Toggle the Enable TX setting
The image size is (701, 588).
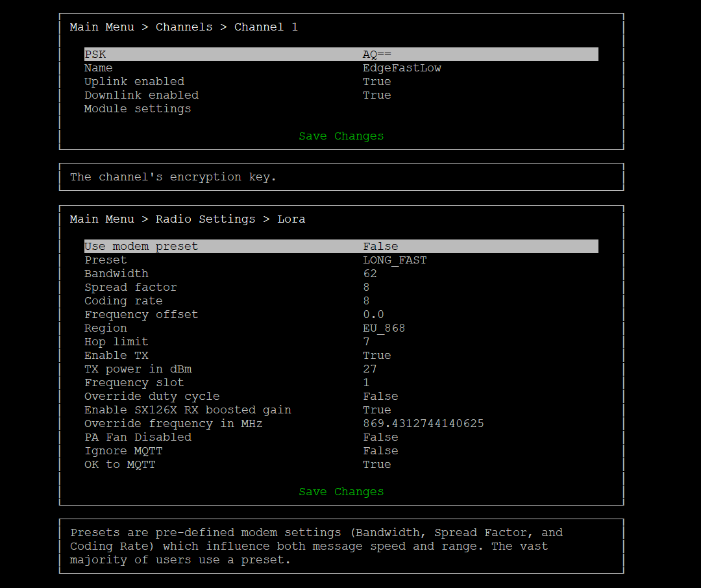click(341, 356)
